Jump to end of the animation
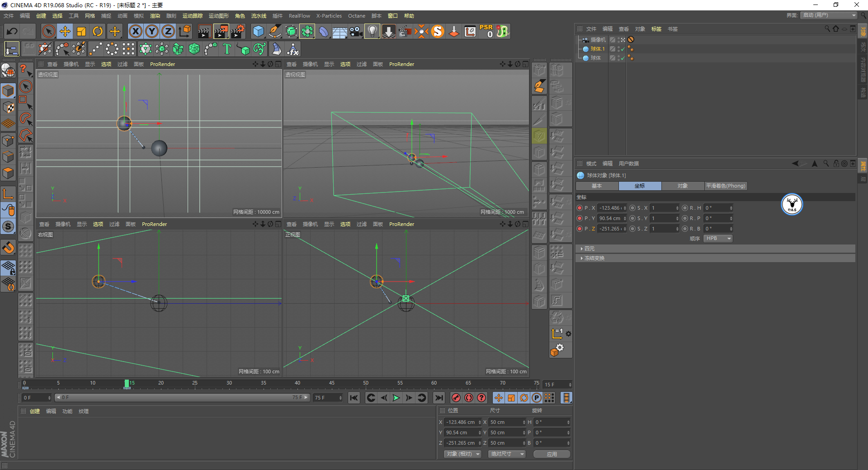Viewport: 868px width, 470px height. coord(439,398)
